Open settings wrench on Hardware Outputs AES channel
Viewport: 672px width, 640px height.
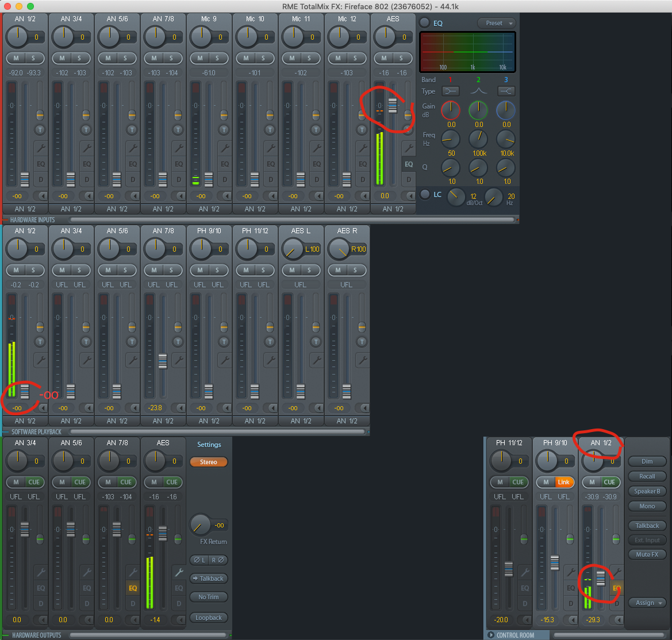(179, 572)
